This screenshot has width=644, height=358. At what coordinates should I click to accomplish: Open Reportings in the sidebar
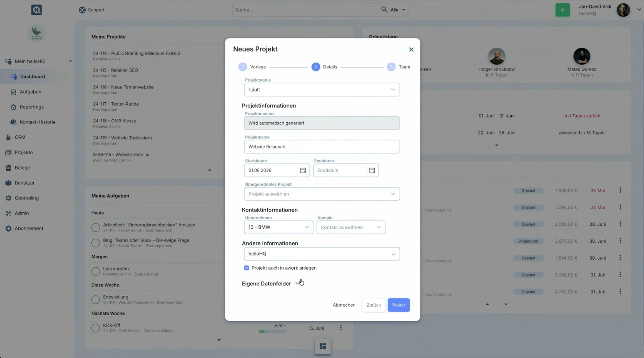(31, 107)
